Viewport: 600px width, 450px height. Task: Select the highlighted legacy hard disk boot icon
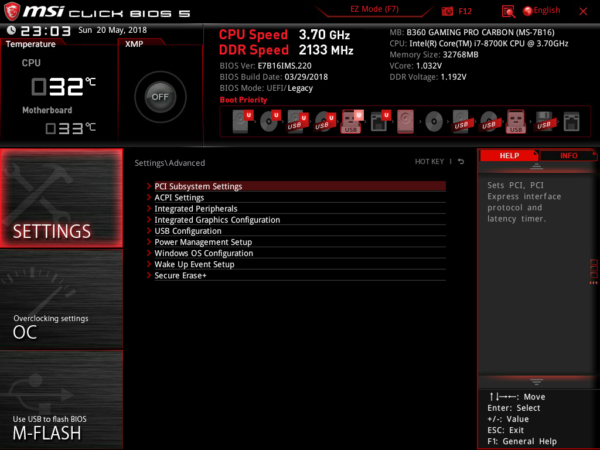coord(405,121)
